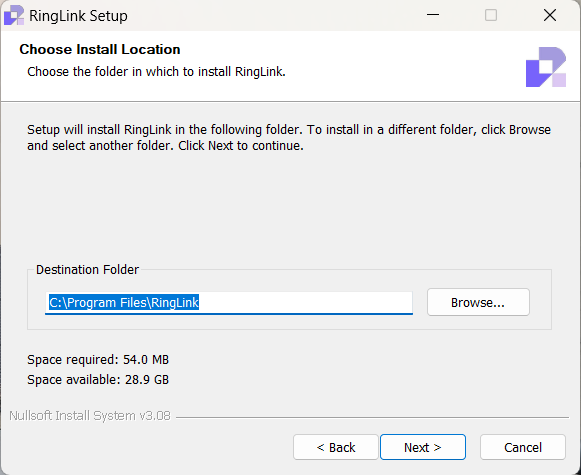Click the horizontal divider line beside Nullsoft branding
The width and height of the screenshot is (581, 475).
tap(372, 417)
